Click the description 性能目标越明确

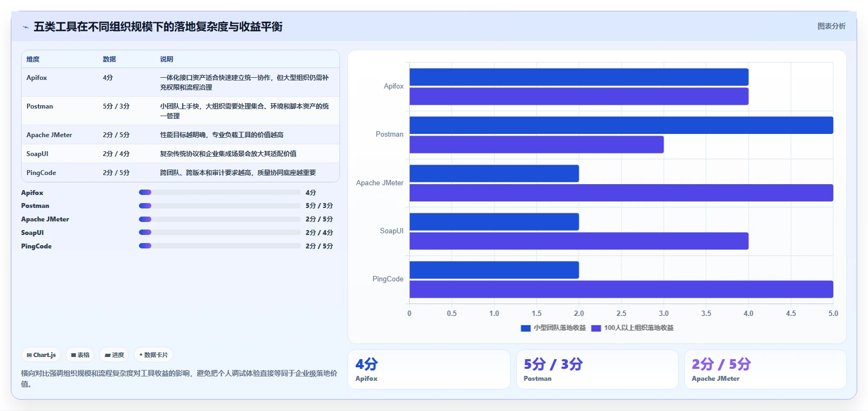(x=222, y=135)
